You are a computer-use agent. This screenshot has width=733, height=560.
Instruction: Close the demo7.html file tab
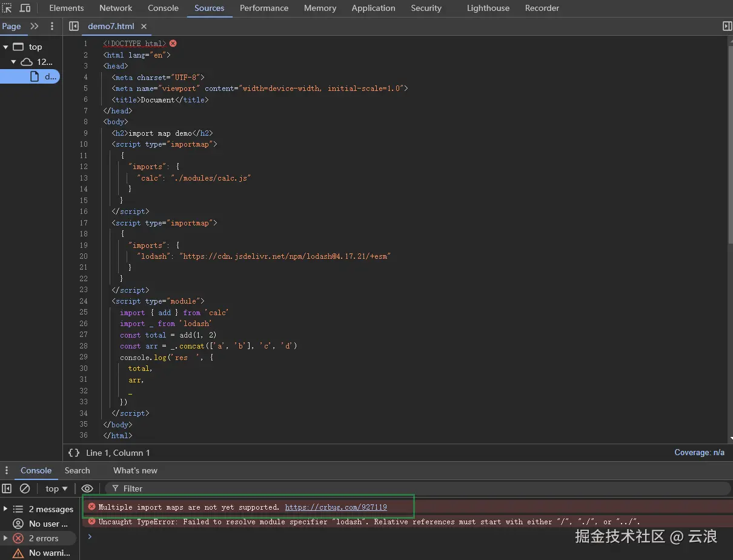point(144,27)
